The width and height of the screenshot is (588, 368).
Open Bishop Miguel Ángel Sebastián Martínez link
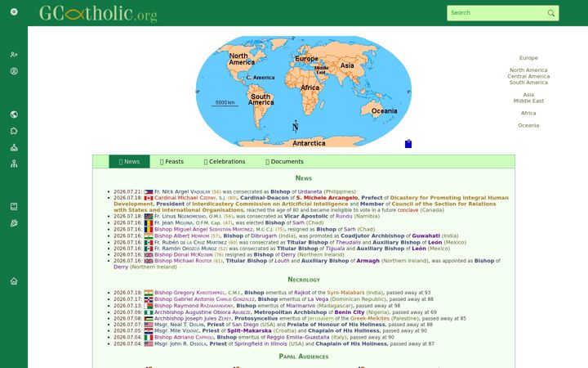(x=203, y=230)
